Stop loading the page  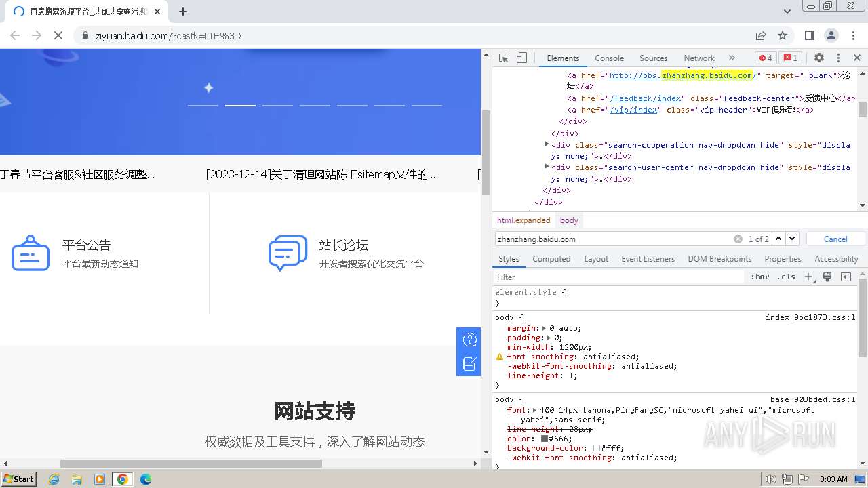tap(58, 35)
